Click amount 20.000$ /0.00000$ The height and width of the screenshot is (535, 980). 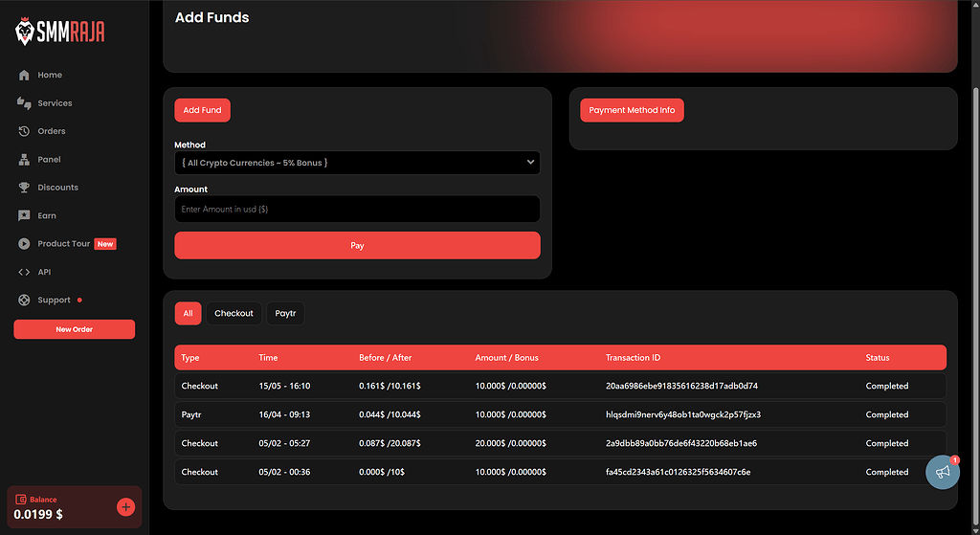511,444
